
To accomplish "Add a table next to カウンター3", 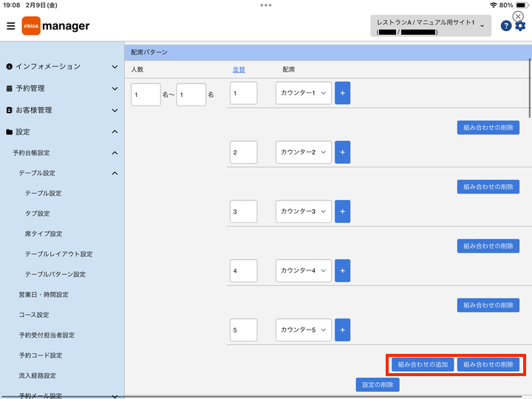I will pyautogui.click(x=342, y=211).
